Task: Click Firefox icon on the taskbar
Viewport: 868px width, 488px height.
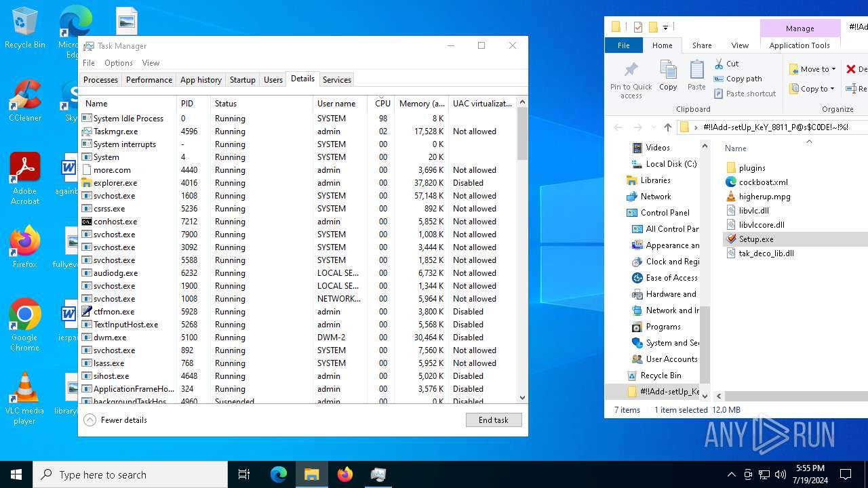Action: [345, 474]
